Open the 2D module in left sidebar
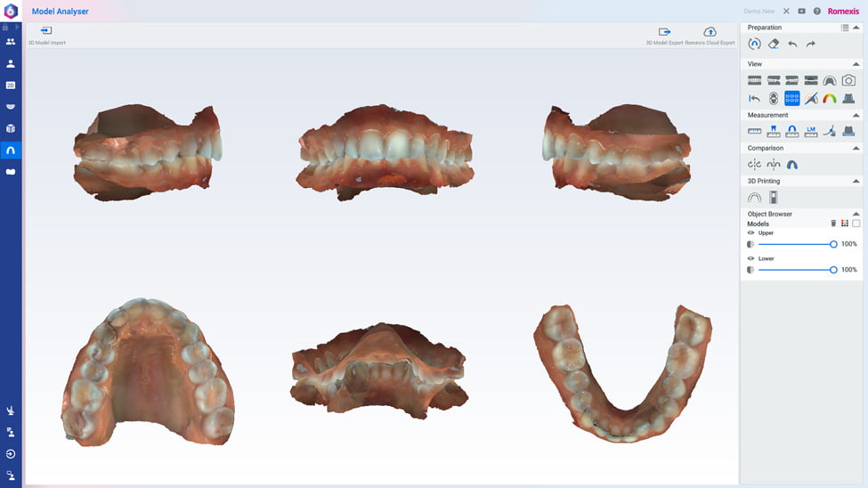 [11, 85]
